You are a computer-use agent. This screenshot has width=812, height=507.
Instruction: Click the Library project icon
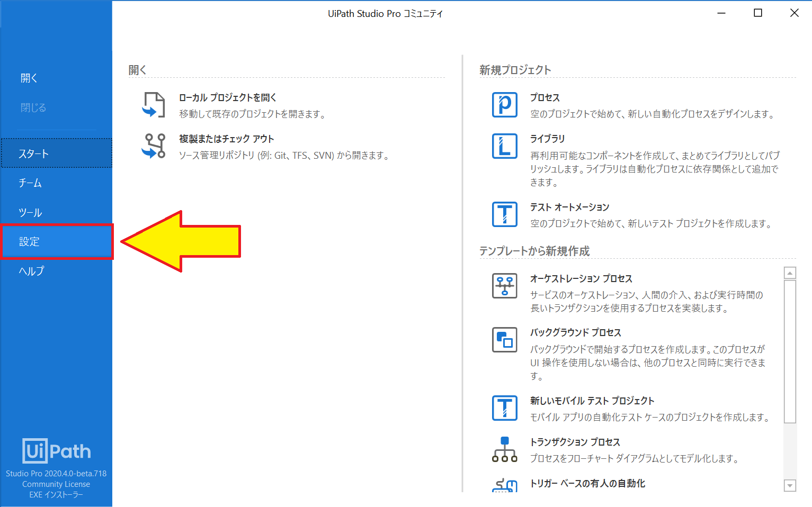505,146
